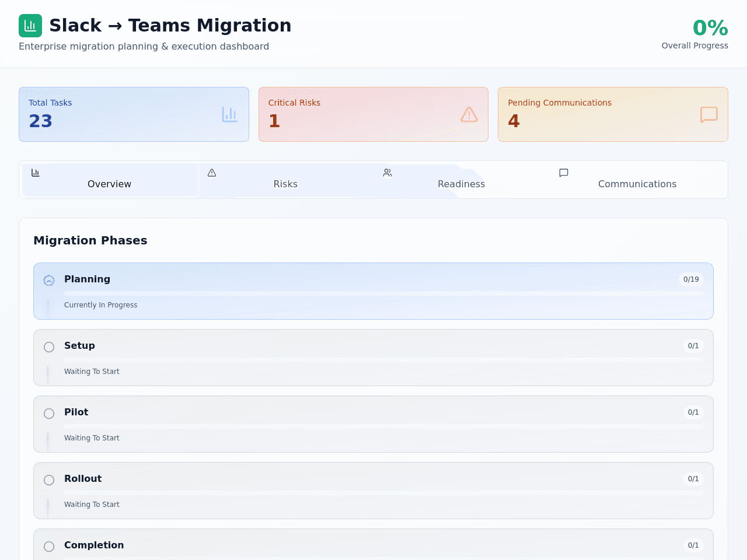Viewport: 747px width, 560px height.
Task: Click the people icon on Readiness tab
Action: pyautogui.click(x=388, y=173)
